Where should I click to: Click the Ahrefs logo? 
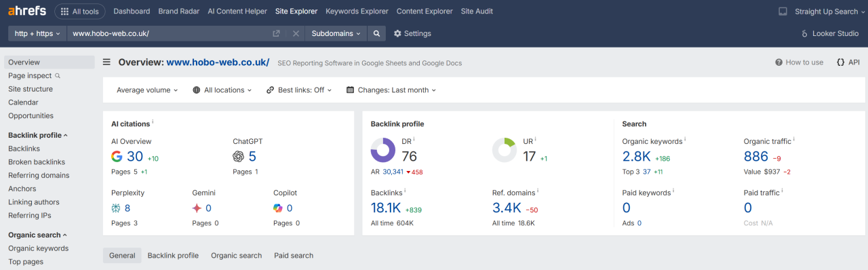27,11
